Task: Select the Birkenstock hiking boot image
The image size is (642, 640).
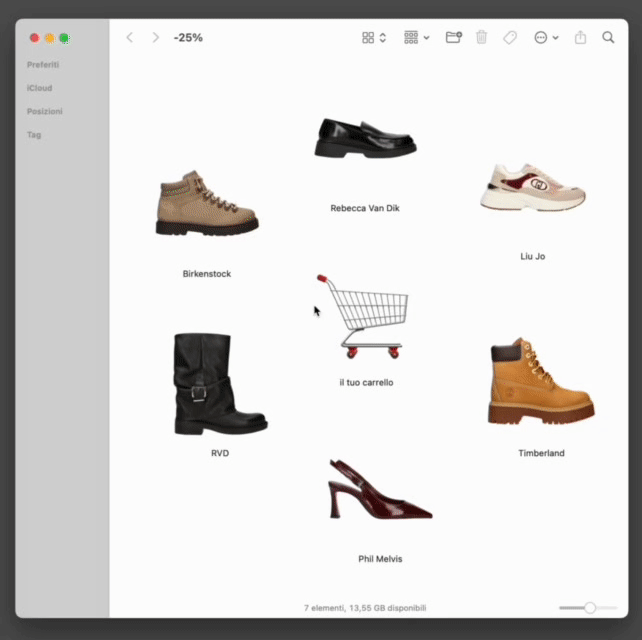Action: pyautogui.click(x=207, y=204)
